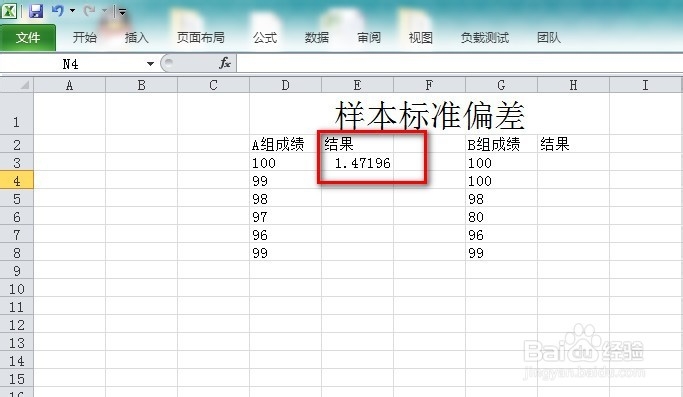Select cell D5 containing 98
This screenshot has height=397, width=683.
pos(285,198)
